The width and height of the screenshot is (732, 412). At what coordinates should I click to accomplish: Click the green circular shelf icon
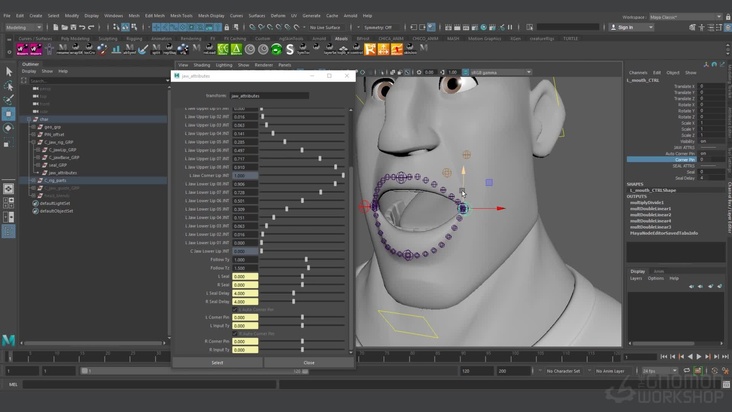277,48
